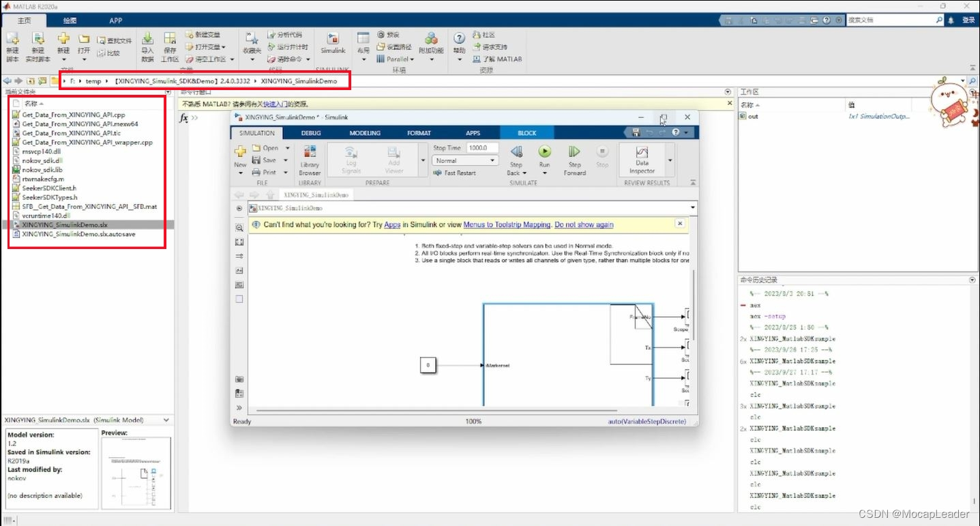
Task: Switch to APPS tab in Simulink
Action: 473,133
